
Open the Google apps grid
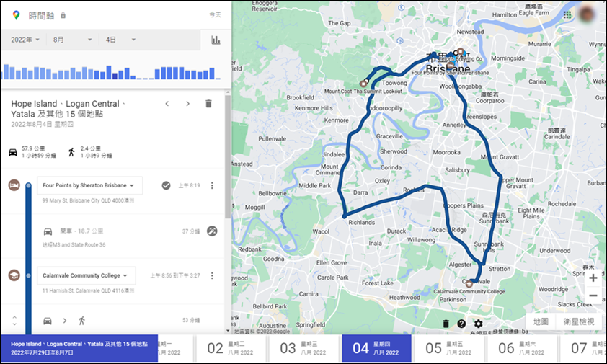pyautogui.click(x=567, y=14)
